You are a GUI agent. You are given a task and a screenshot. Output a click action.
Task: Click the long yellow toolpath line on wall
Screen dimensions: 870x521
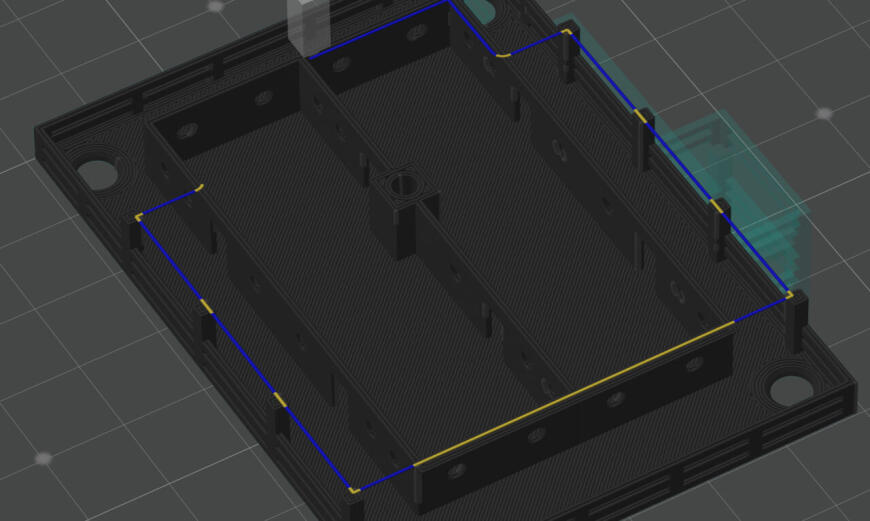(574, 393)
